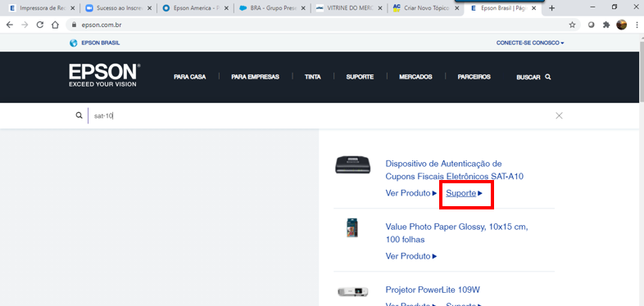Click the search field magnifier icon
644x306 pixels.
(79, 115)
